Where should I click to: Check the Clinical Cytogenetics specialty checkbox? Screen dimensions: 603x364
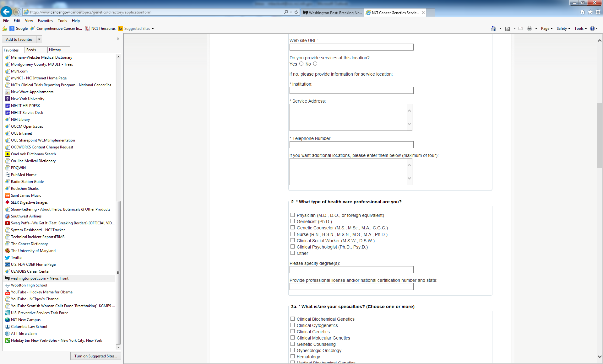[x=293, y=325]
